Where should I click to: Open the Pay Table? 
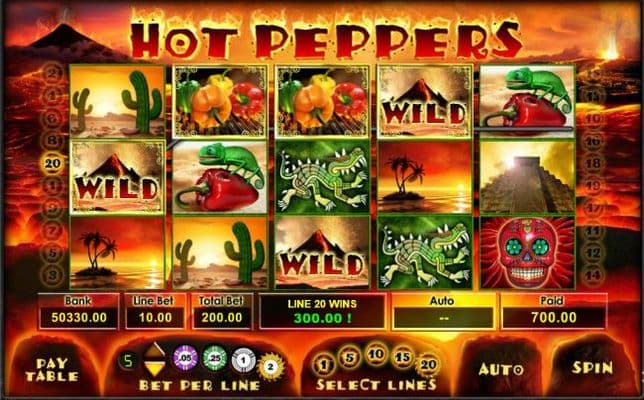click(x=52, y=370)
